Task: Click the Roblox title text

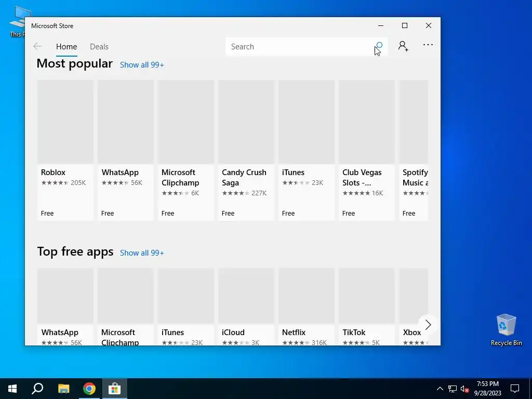Action: 54,172
